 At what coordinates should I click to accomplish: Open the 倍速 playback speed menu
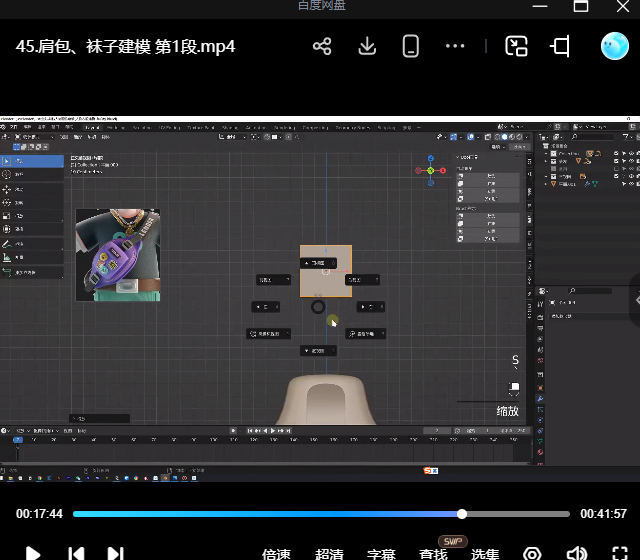pos(276,553)
